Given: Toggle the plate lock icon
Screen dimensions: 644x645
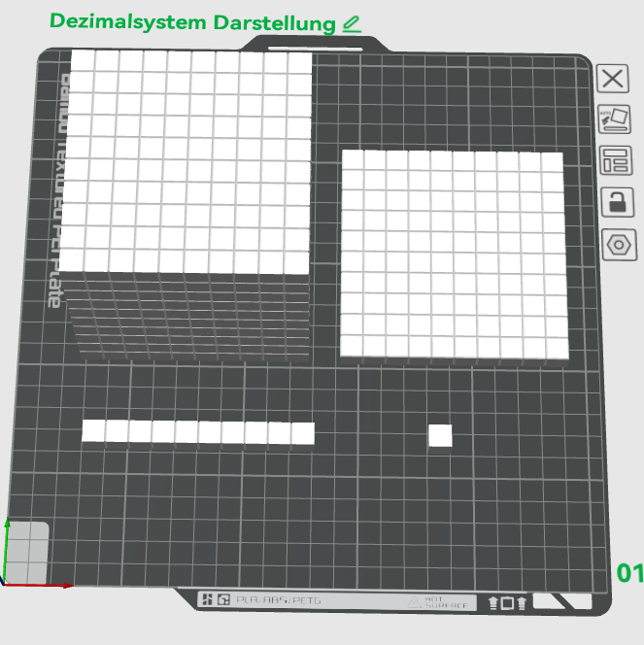Looking at the screenshot, I should click(617, 202).
